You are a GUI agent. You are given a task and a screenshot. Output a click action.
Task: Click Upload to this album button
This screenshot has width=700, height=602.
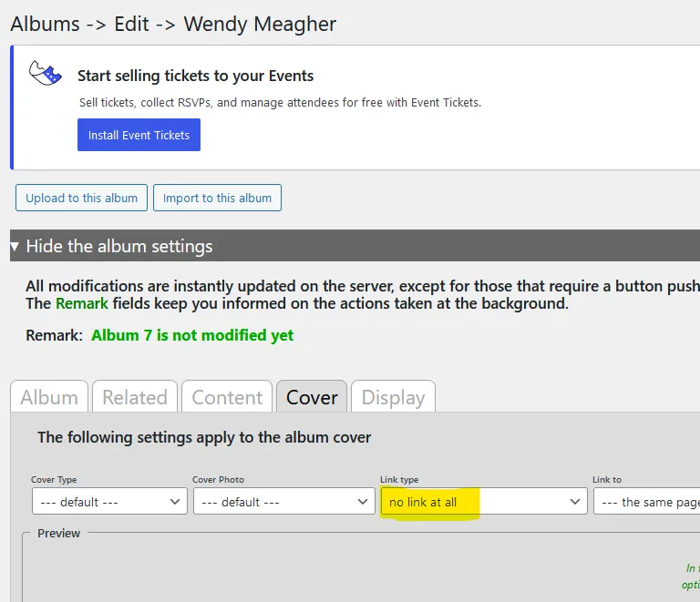[x=81, y=198]
